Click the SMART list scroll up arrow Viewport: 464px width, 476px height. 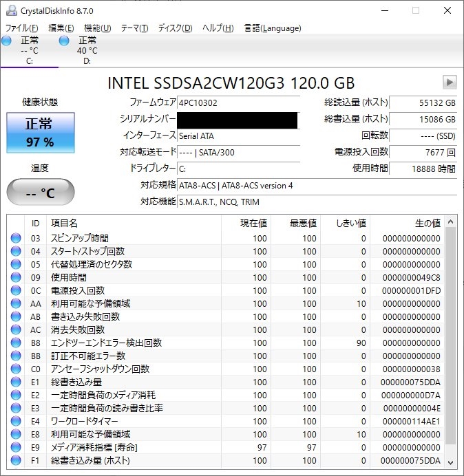pos(451,222)
